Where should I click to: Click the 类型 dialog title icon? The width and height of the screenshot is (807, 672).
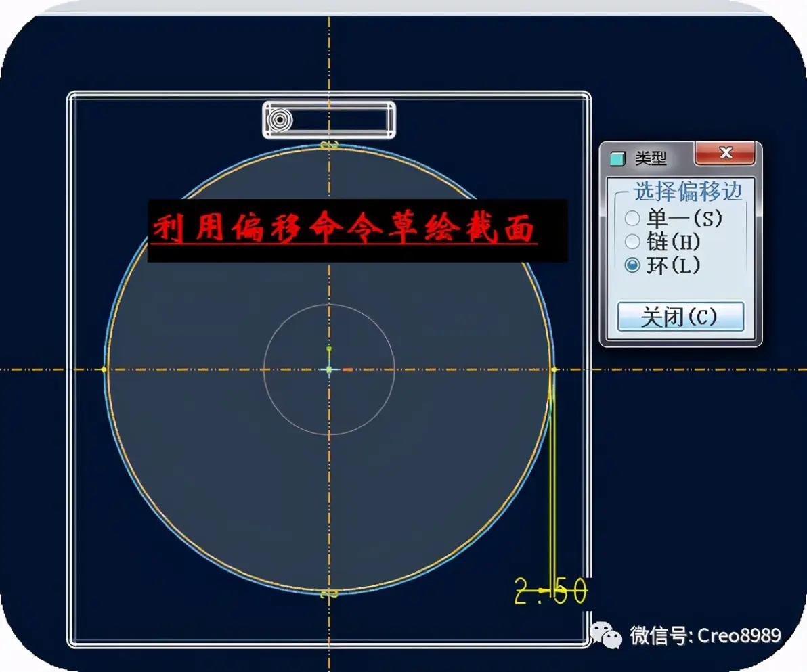(x=617, y=158)
